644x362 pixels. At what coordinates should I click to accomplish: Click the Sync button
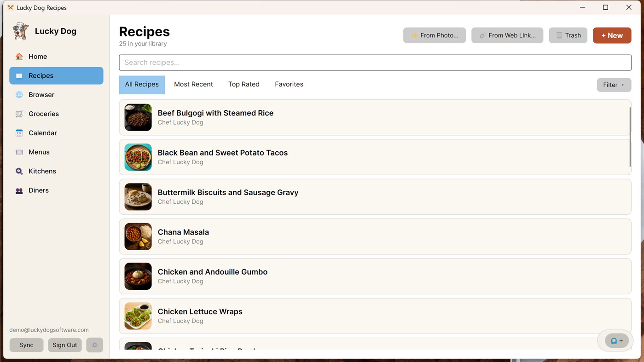pyautogui.click(x=26, y=345)
